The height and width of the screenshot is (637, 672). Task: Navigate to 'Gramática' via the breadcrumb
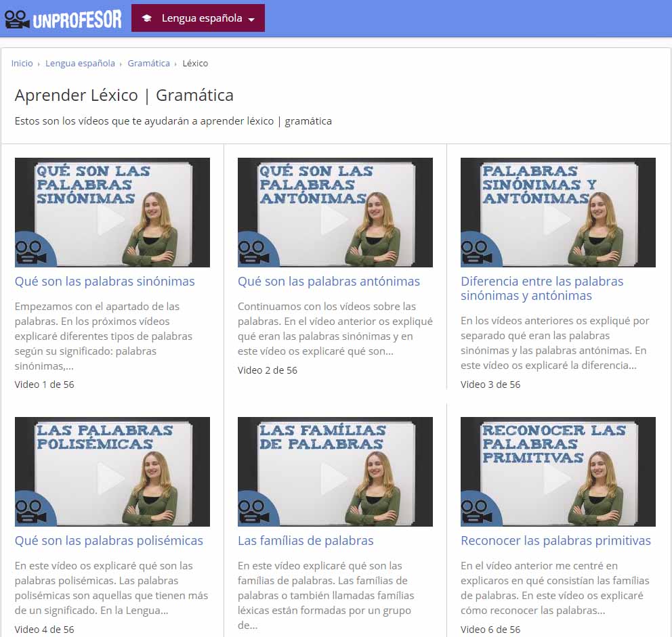(148, 63)
